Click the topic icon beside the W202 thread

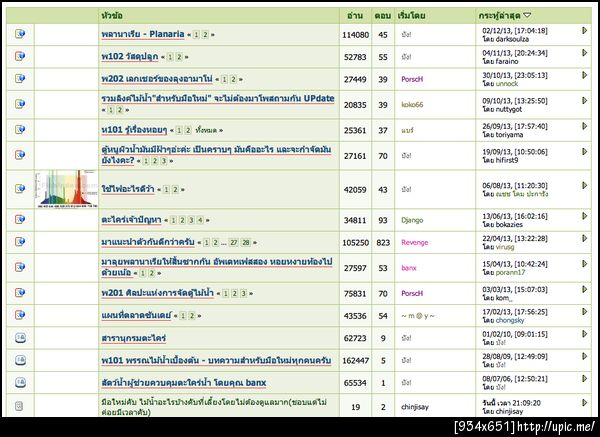click(x=20, y=78)
